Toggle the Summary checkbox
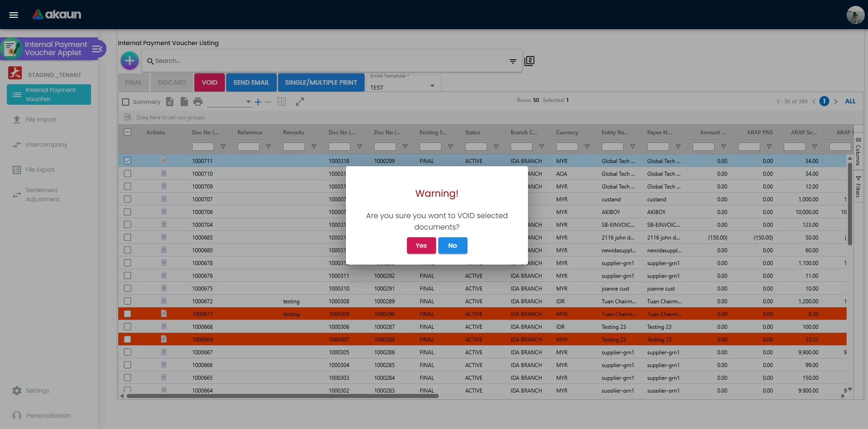 [126, 102]
